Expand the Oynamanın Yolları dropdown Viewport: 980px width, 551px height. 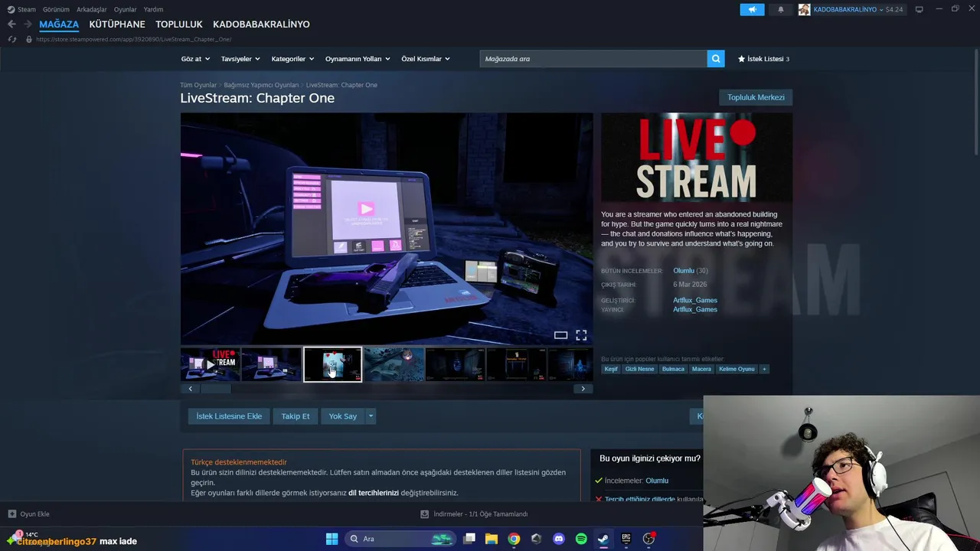tap(358, 59)
